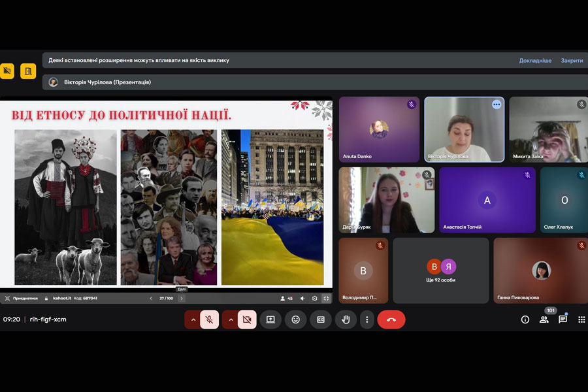The width and height of the screenshot is (588, 392).
Task: Toggle the disabled camera button
Action: pyautogui.click(x=247, y=319)
